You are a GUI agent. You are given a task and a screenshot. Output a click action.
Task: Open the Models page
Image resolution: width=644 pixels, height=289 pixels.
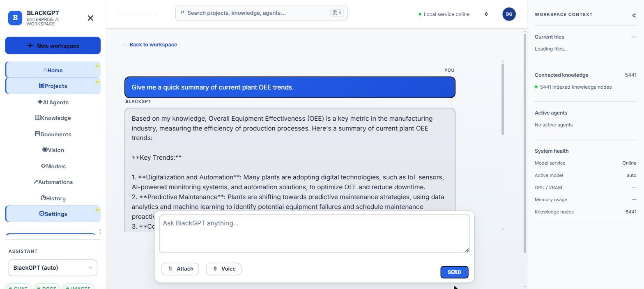click(x=53, y=166)
